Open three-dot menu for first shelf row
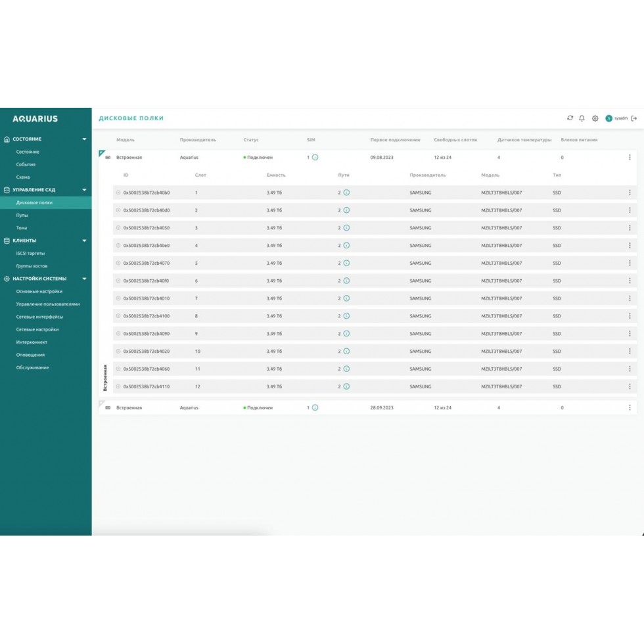This screenshot has width=644, height=644. pos(630,158)
